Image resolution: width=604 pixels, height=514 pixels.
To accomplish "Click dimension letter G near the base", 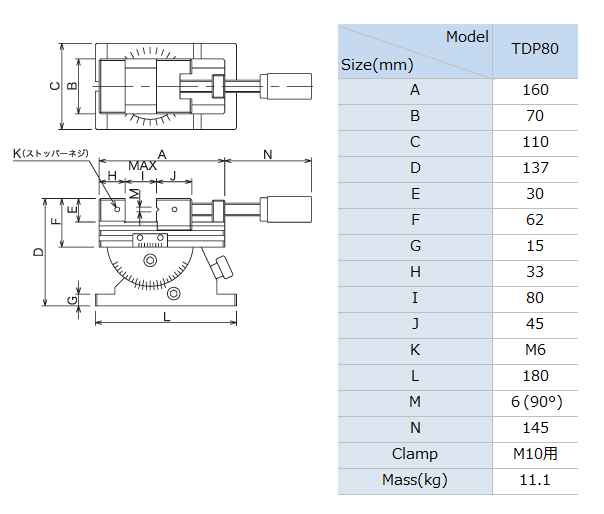I will click(72, 300).
